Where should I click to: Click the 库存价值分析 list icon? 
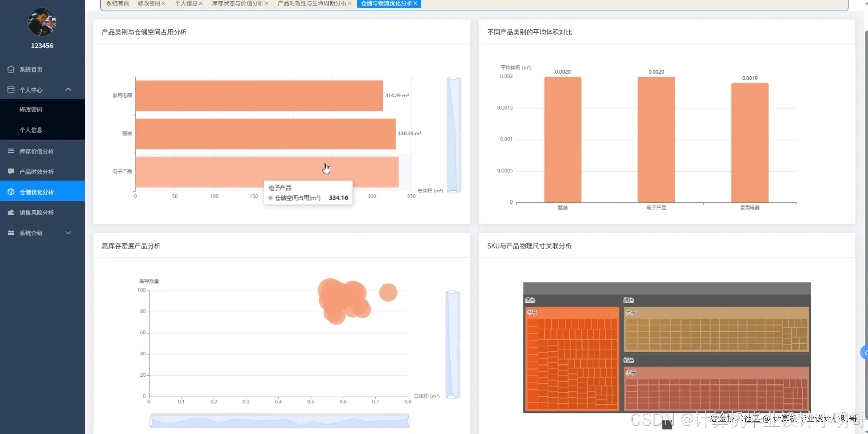tap(11, 151)
